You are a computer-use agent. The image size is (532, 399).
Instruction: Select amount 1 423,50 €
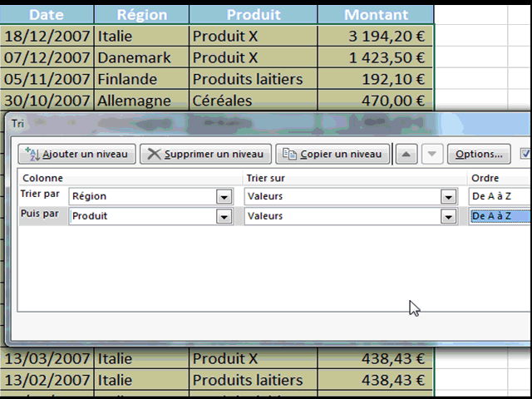[x=376, y=57]
